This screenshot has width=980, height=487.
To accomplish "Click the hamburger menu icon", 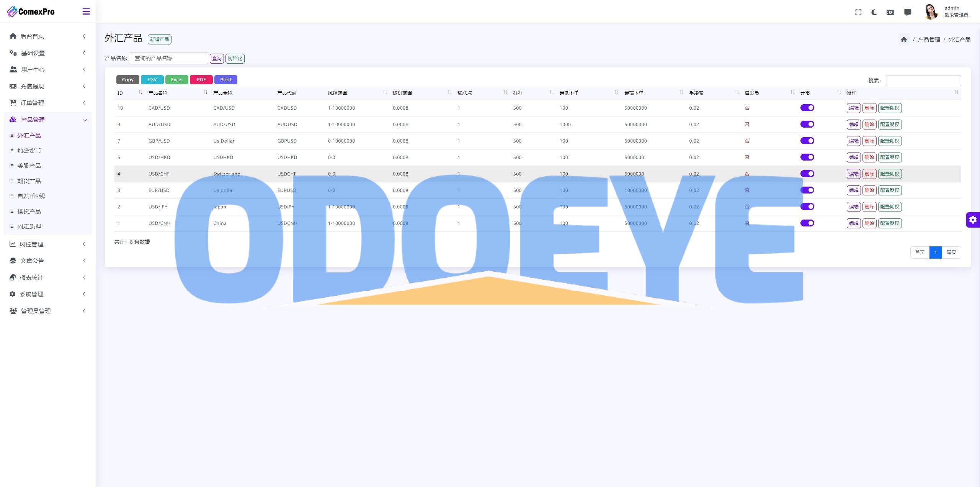I will pyautogui.click(x=86, y=11).
